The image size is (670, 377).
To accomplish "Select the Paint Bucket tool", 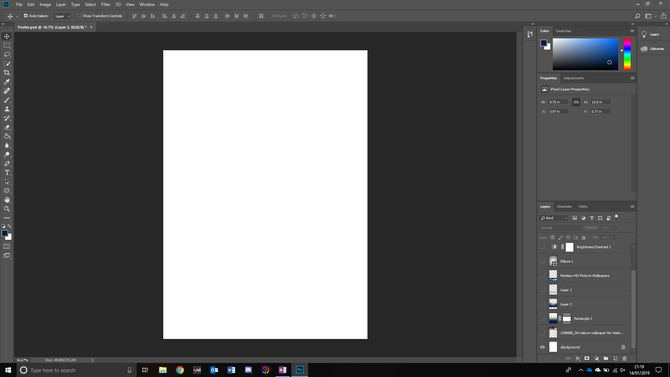I will pyautogui.click(x=7, y=136).
